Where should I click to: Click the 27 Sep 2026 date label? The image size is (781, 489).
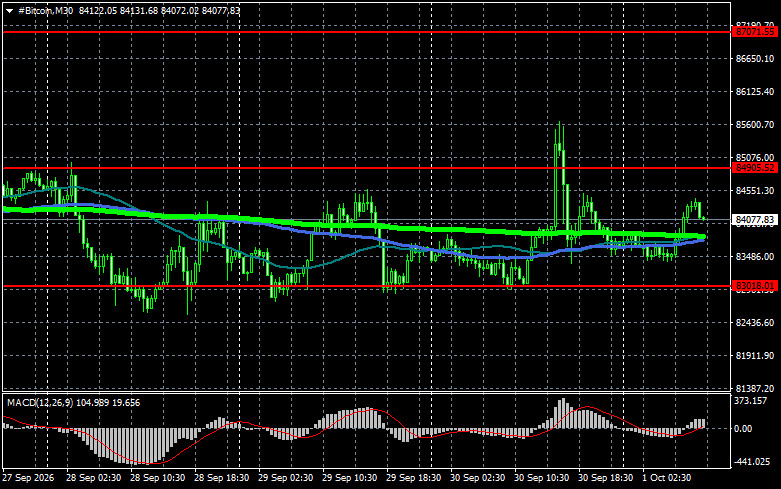28,478
